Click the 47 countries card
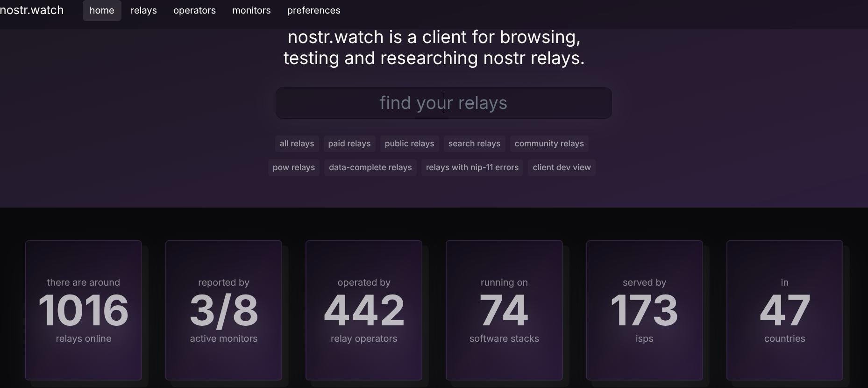The image size is (868, 388). 785,310
